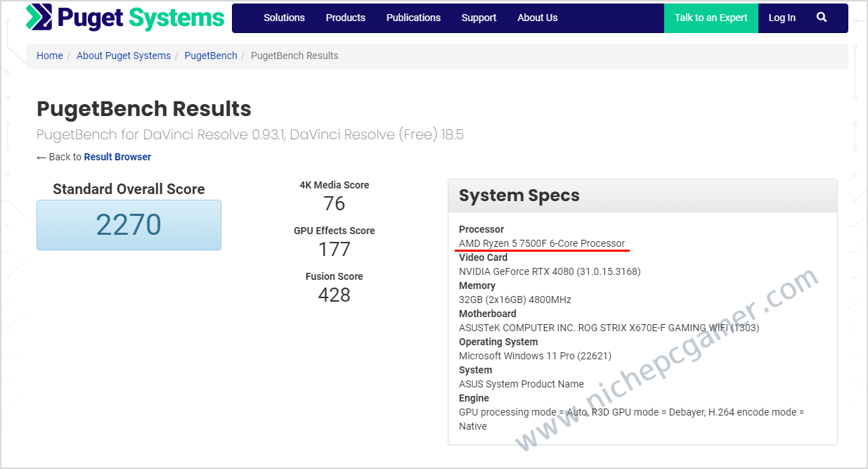Click the 32GB memory spec text
Screen dimensions: 868x469
coord(515,300)
